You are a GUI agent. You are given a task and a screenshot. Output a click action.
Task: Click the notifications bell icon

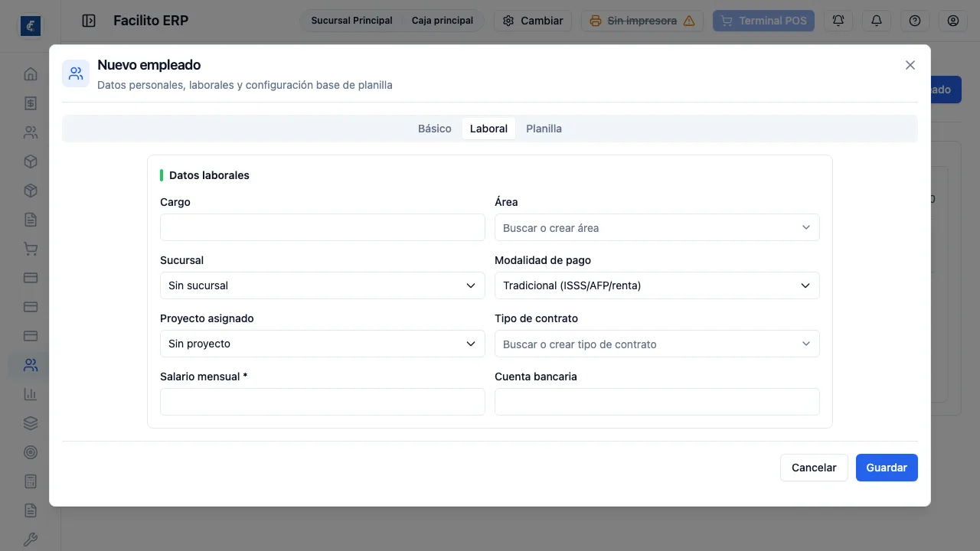[877, 21]
